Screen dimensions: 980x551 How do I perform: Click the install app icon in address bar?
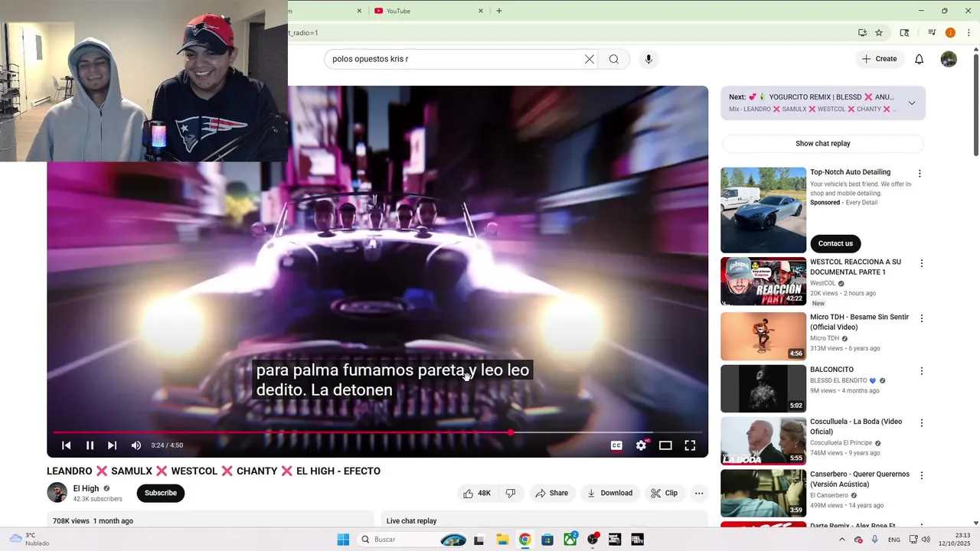click(x=862, y=33)
